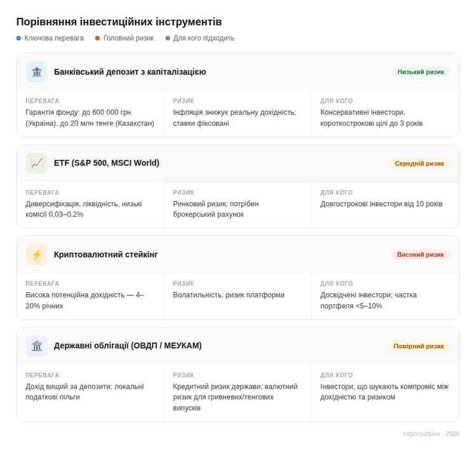Viewport: 476px width, 459px height.
Task: Click the Помірний ризик badge
Action: [x=419, y=346]
